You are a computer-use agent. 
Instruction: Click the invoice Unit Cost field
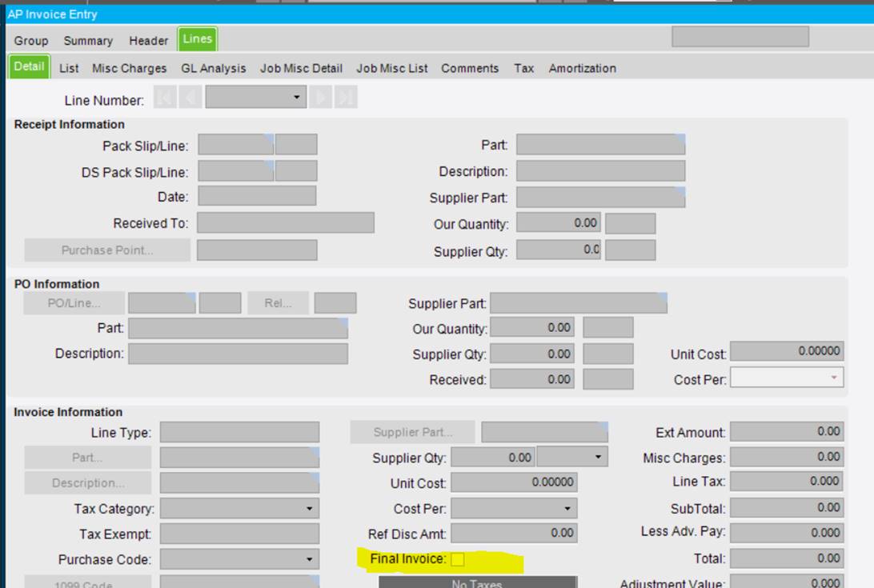tap(514, 482)
